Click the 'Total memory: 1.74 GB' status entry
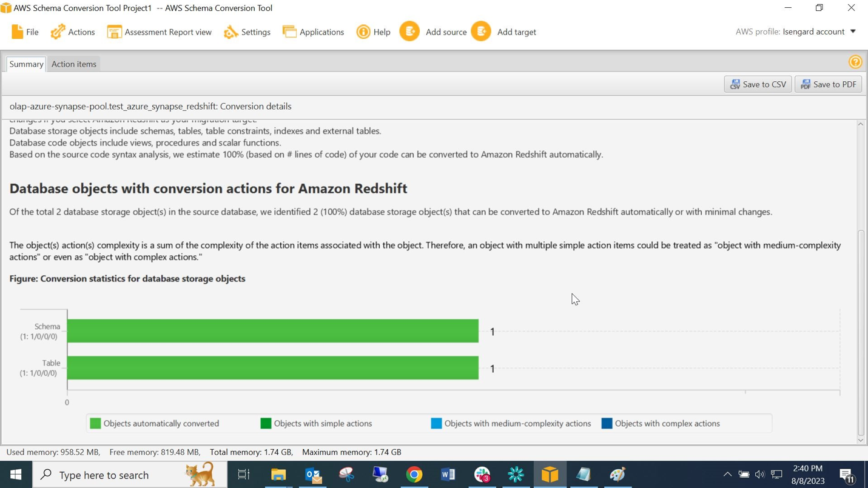The width and height of the screenshot is (868, 488). 252,452
